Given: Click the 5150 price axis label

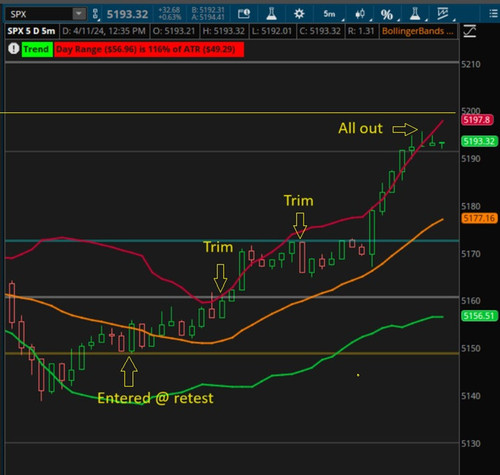Looking at the screenshot, I should [471, 349].
